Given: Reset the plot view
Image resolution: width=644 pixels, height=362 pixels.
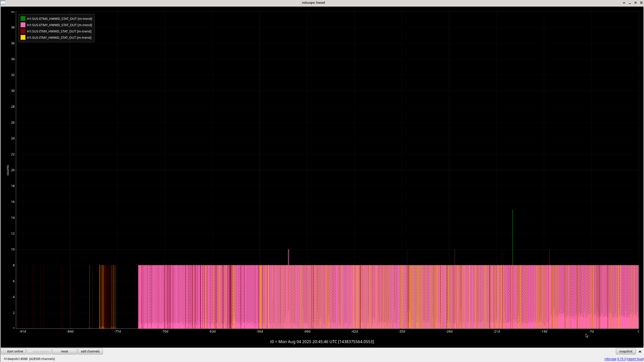Looking at the screenshot, I should 65,351.
